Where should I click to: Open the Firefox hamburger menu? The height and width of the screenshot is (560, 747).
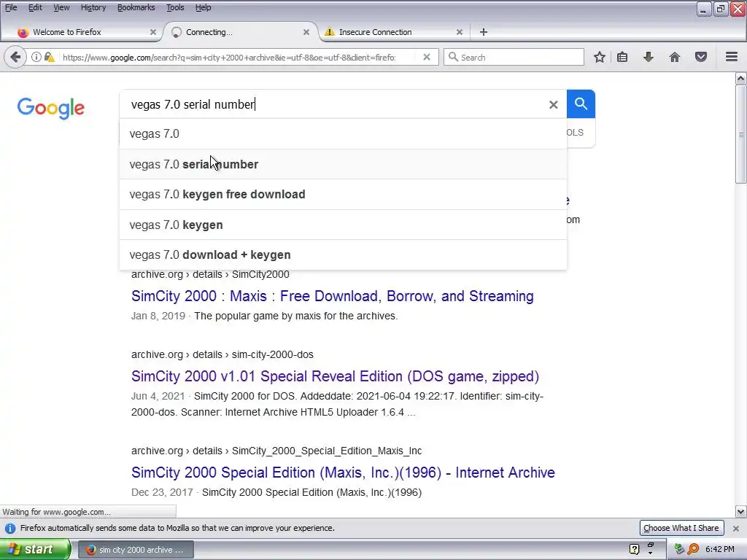(732, 57)
